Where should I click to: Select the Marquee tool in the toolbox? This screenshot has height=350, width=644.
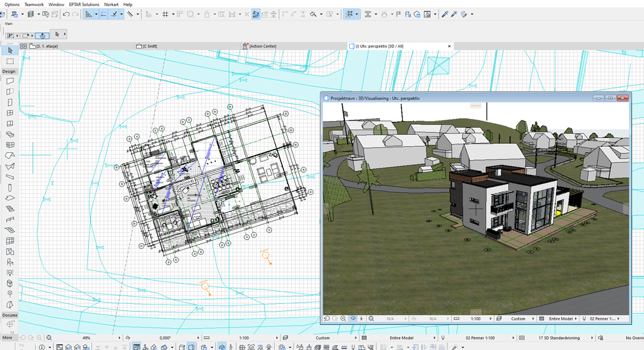10,61
